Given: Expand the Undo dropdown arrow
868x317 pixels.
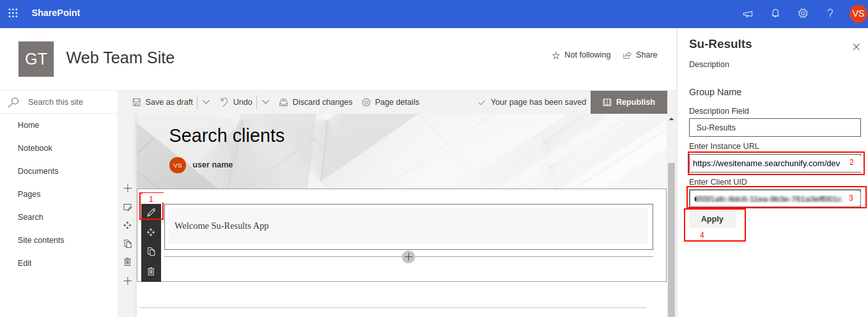Looking at the screenshot, I should click(265, 102).
